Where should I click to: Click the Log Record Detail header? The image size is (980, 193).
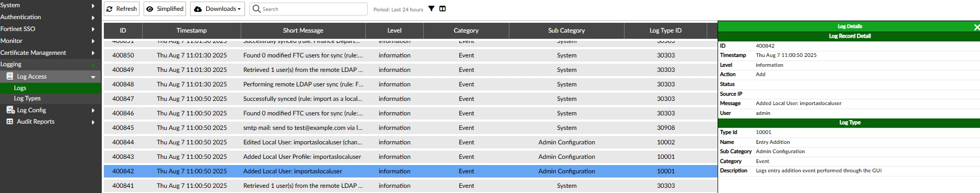click(849, 36)
